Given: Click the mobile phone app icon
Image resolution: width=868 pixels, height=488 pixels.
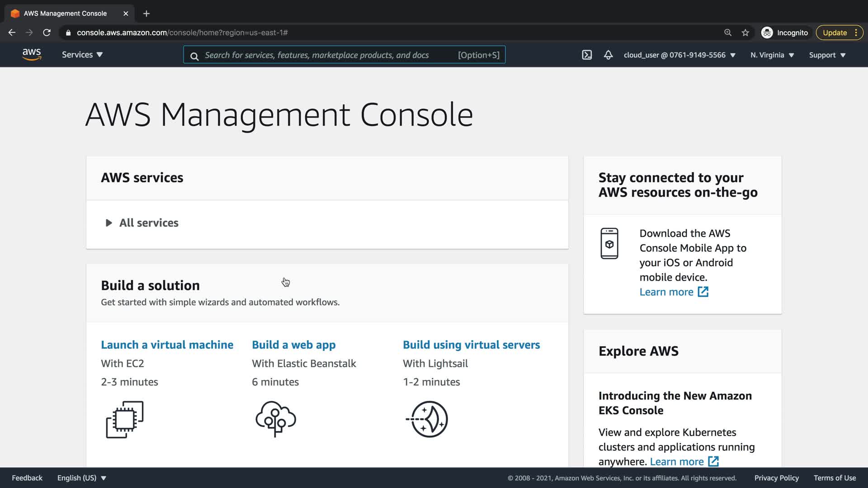Looking at the screenshot, I should pos(609,244).
